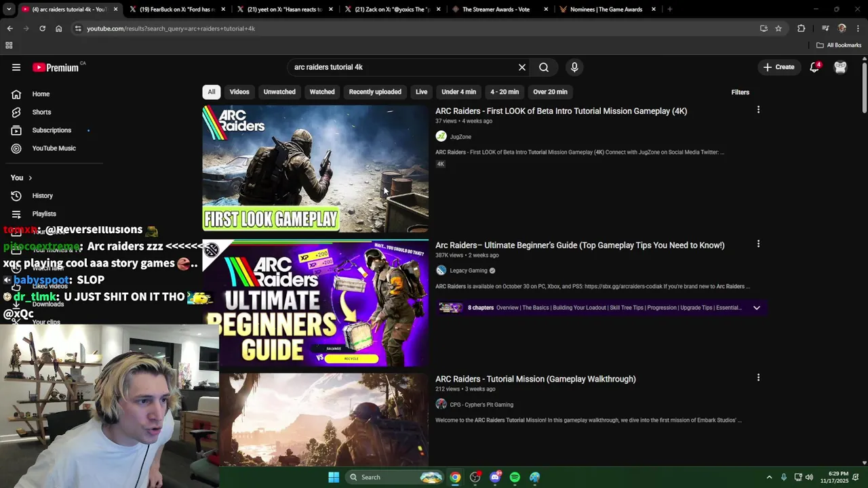The height and width of the screenshot is (488, 868).
Task: Bookmark this page with the star icon
Action: [778, 28]
